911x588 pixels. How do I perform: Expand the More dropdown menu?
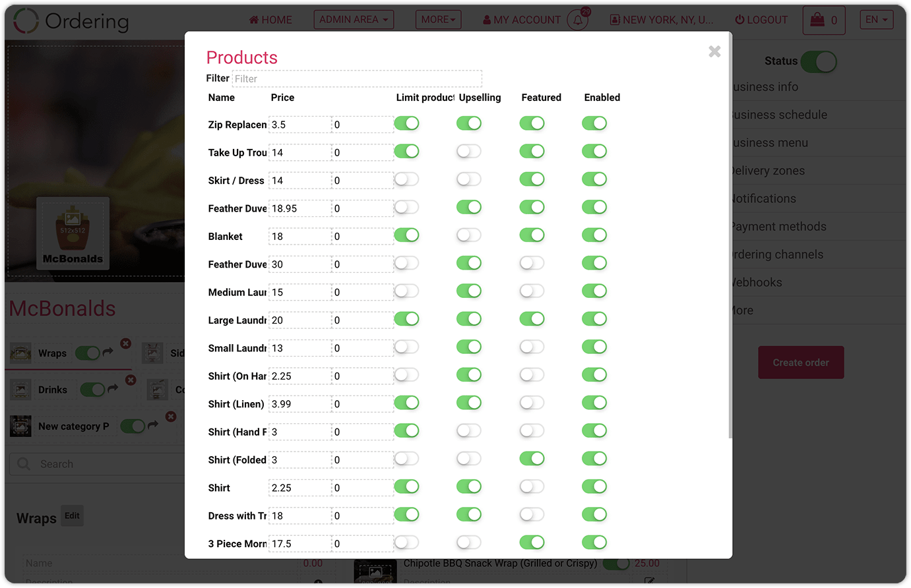coord(439,20)
